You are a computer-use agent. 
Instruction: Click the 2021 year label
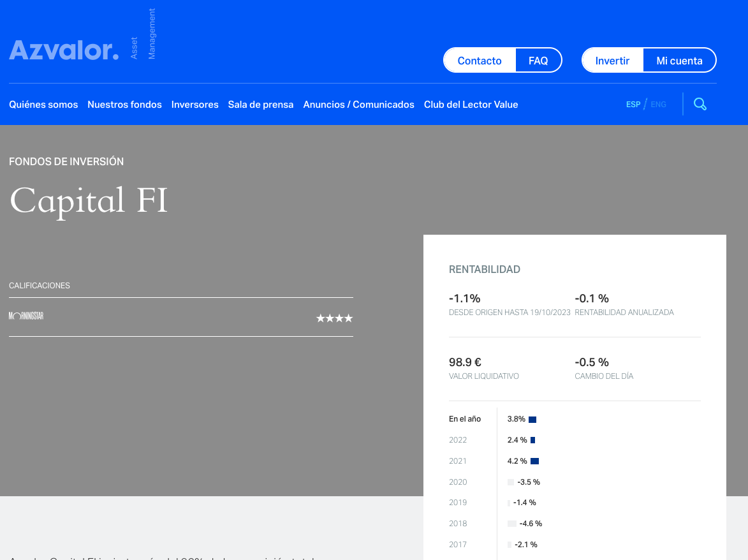tap(457, 461)
